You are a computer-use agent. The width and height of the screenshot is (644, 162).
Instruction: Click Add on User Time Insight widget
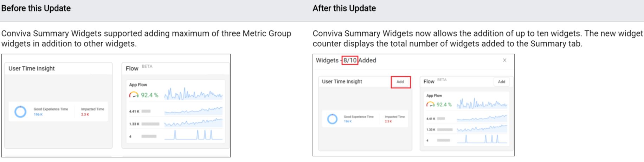[400, 82]
